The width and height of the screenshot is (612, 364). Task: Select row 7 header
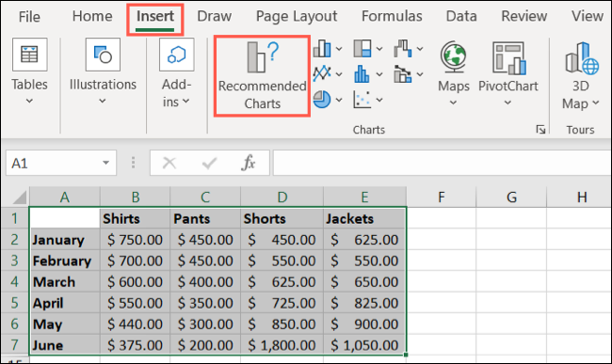15,344
